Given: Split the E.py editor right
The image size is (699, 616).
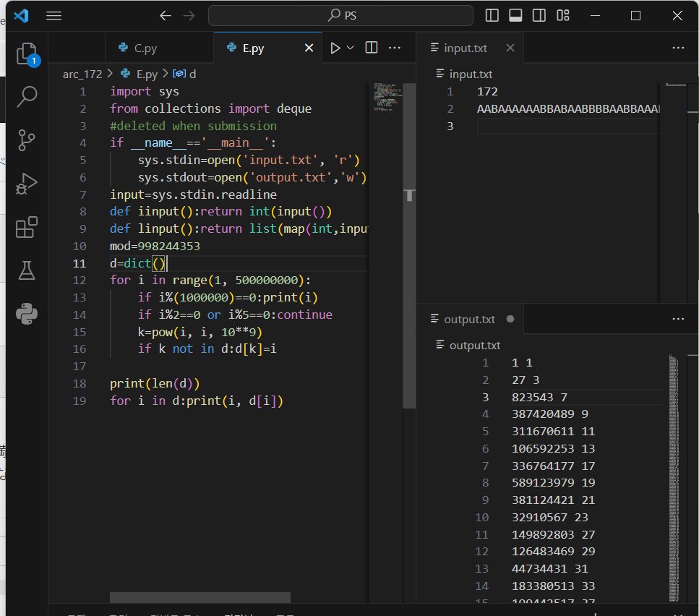Looking at the screenshot, I should coord(372,47).
